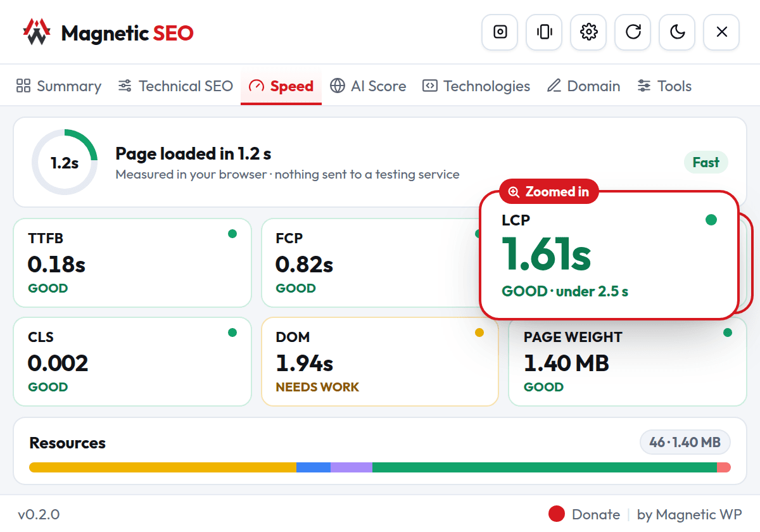Select the Speed tab
Viewport: 760px width, 532px height.
pyautogui.click(x=281, y=86)
